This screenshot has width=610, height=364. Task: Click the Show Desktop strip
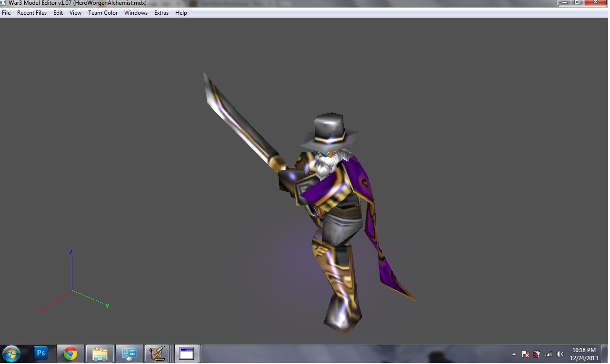[605, 354]
